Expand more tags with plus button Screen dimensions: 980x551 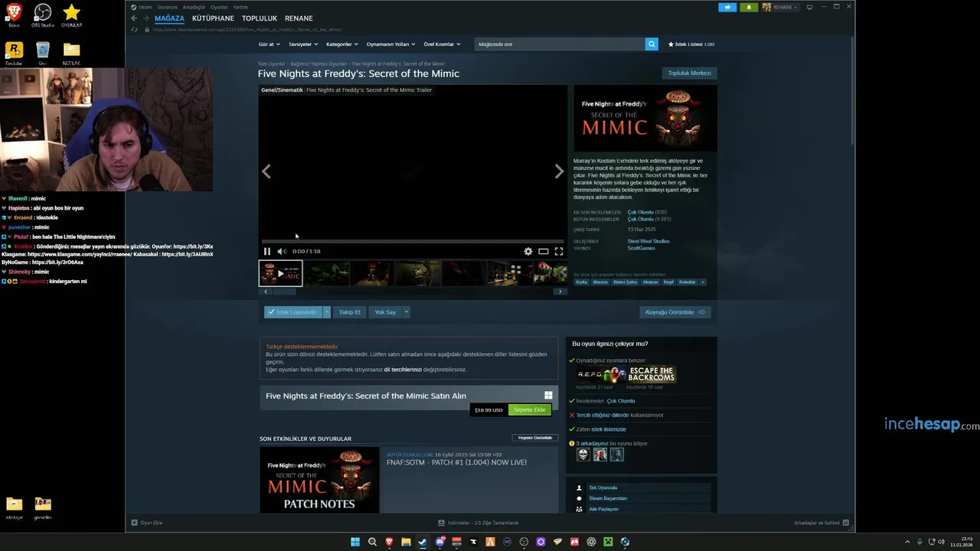click(x=703, y=282)
